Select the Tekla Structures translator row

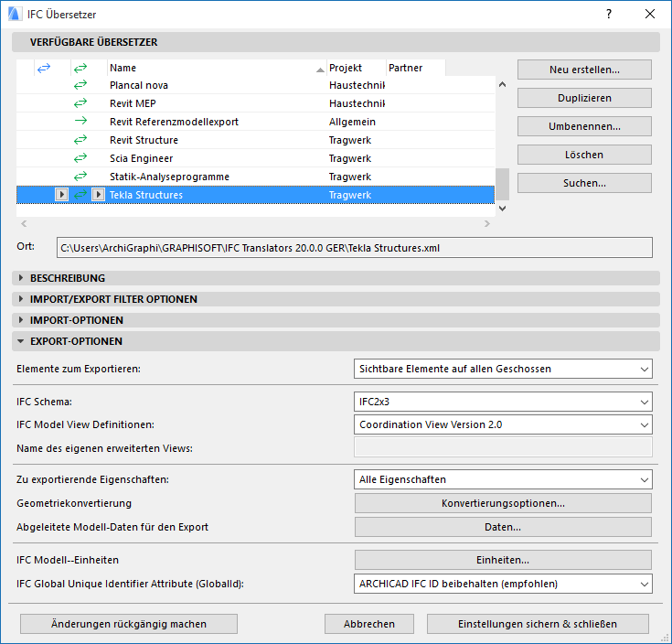(x=255, y=195)
